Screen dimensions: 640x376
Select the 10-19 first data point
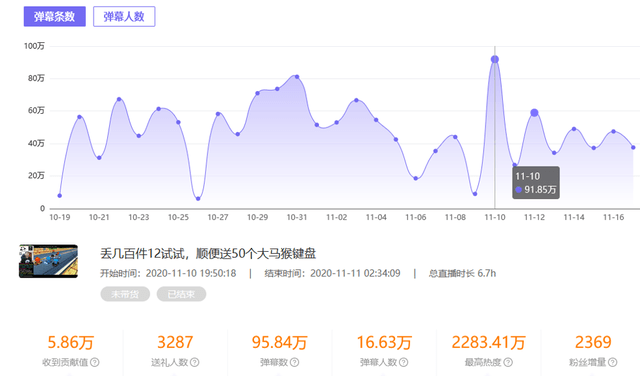pos(60,196)
